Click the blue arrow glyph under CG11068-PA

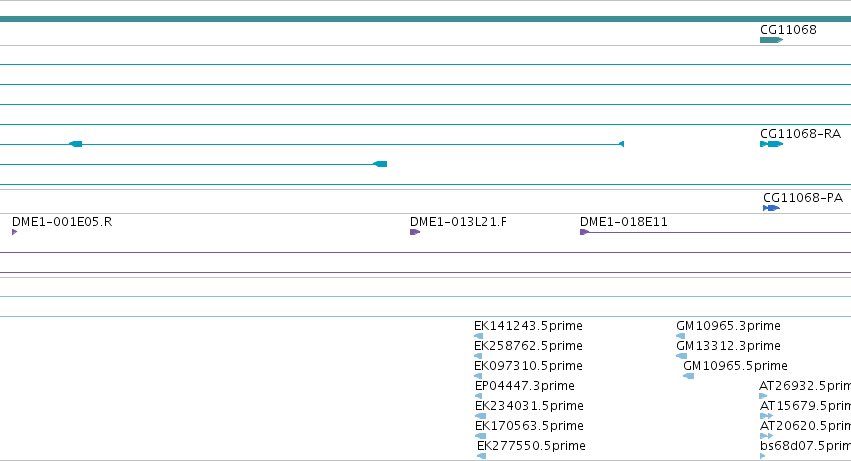click(x=771, y=208)
